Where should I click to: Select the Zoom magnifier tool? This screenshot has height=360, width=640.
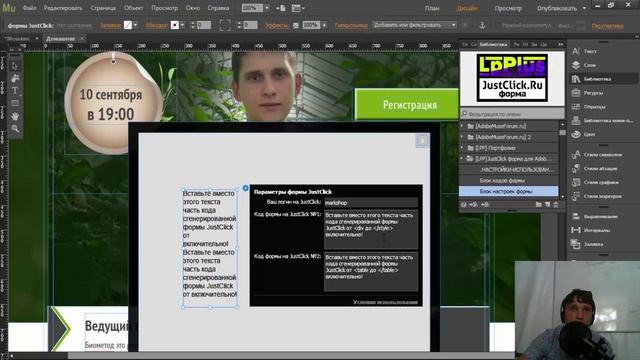click(x=15, y=129)
